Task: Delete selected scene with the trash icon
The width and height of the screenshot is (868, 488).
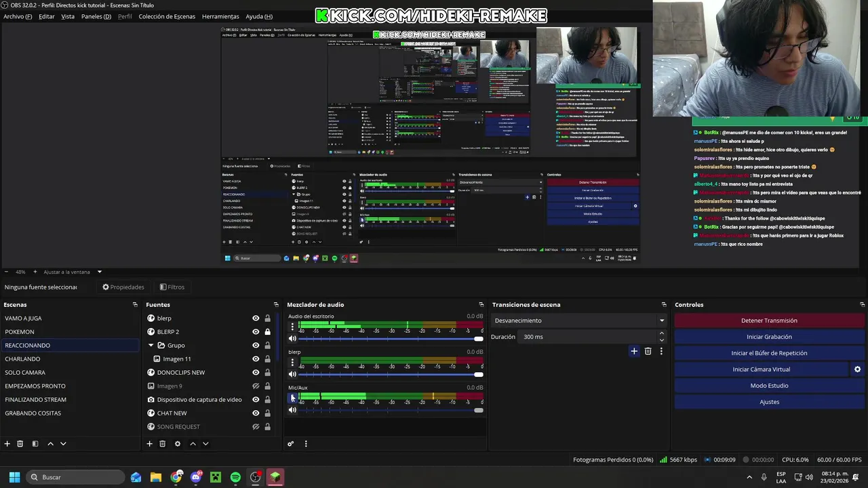Action: 20,444
